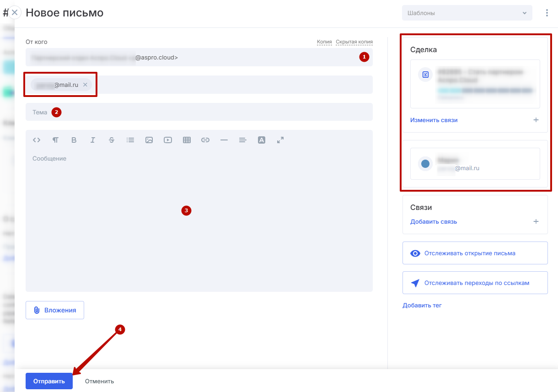Expand the editor to fullscreen
Image resolution: width=558 pixels, height=392 pixels.
click(280, 140)
